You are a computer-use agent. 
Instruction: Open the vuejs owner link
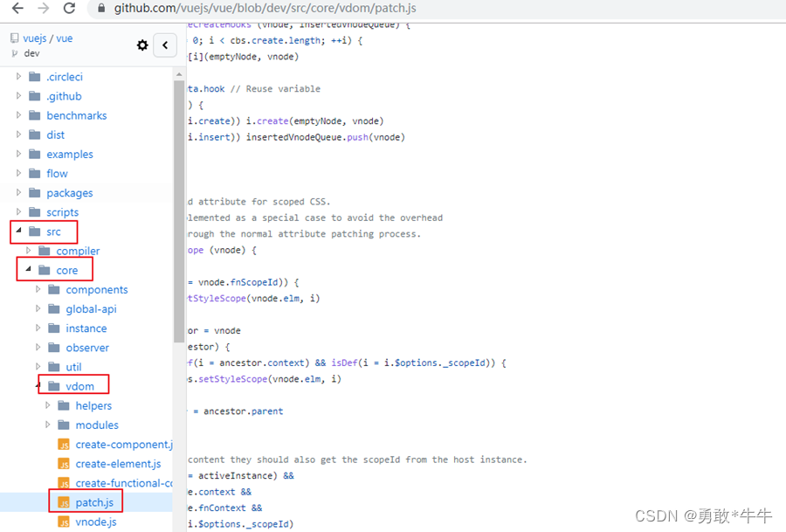pos(35,38)
